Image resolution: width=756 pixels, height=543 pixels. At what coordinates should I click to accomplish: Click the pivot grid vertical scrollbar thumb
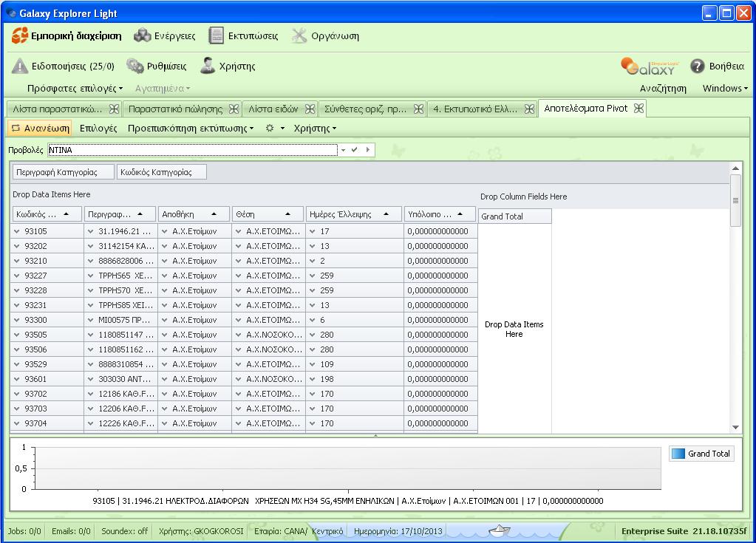click(x=735, y=200)
